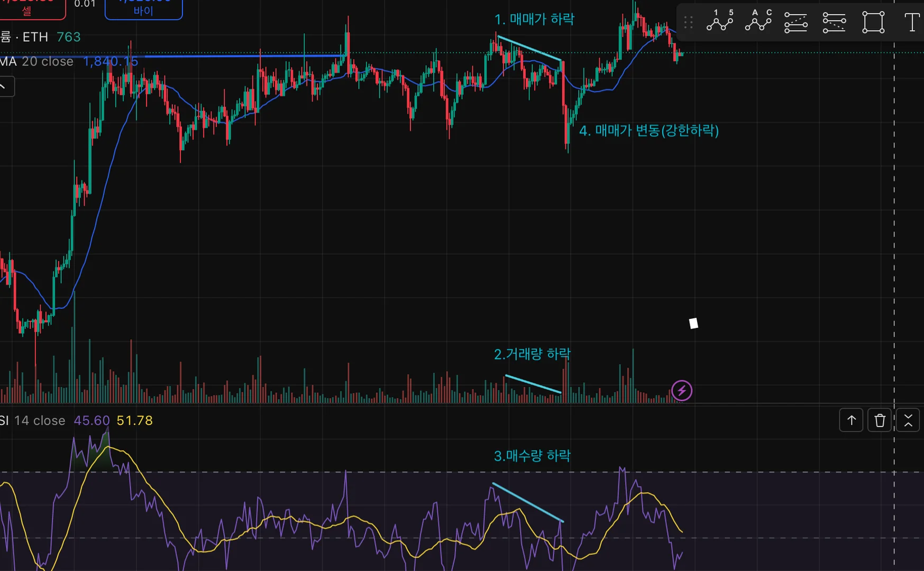Select the '4. 매매가 변동(강한하락)' label
The width and height of the screenshot is (924, 571).
649,131
